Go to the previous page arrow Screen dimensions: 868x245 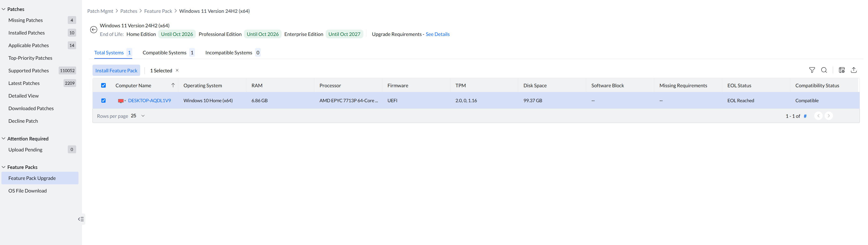click(x=818, y=116)
